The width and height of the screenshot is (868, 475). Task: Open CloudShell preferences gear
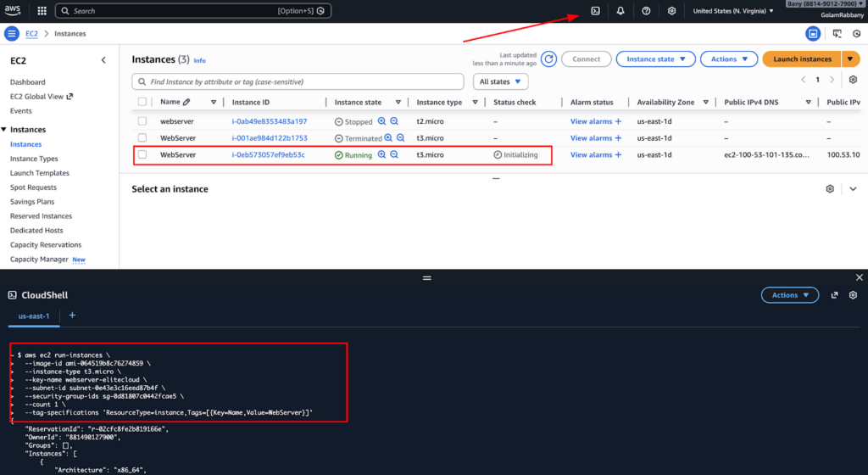pos(853,295)
